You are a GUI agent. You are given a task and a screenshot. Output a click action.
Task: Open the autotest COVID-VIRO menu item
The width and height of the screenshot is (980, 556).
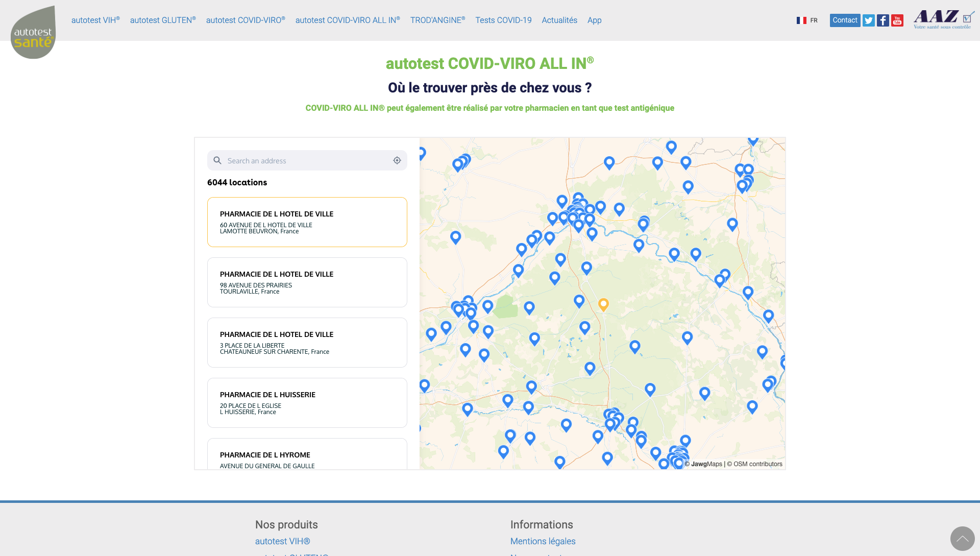pyautogui.click(x=246, y=20)
